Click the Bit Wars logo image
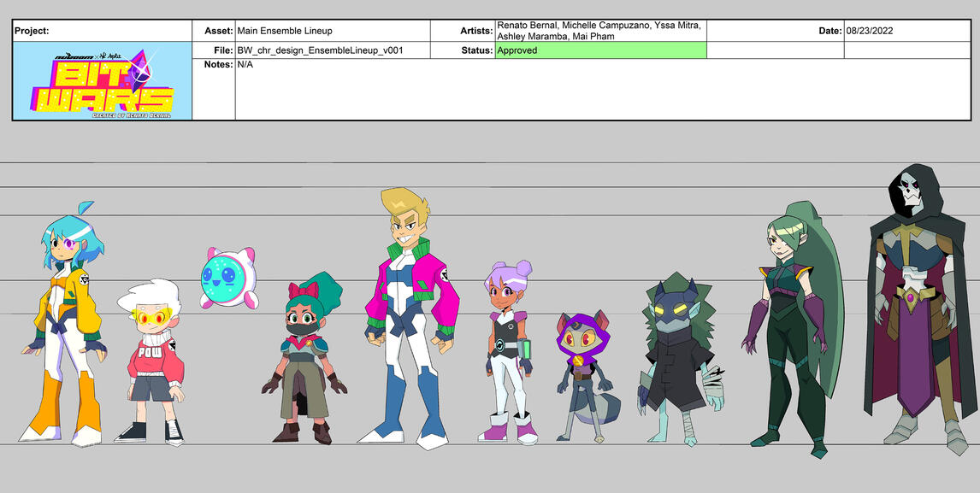This screenshot has width=980, height=493. point(103,80)
